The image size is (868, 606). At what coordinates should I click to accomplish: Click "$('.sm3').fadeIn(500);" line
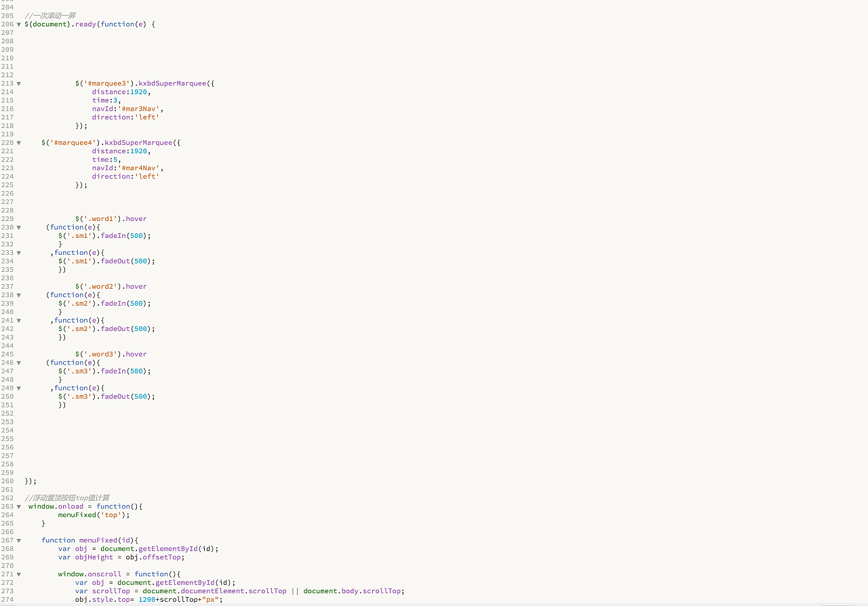point(104,371)
